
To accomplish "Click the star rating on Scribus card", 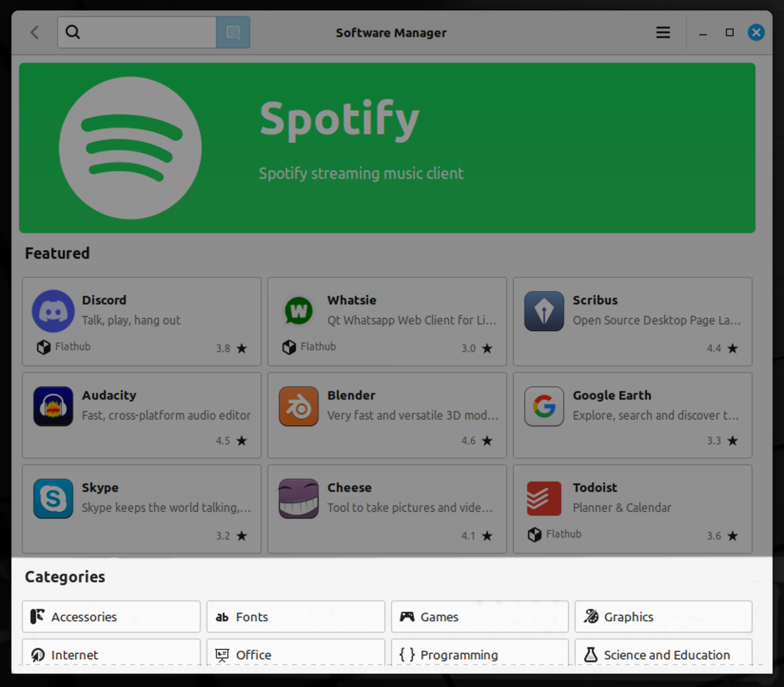I will (733, 348).
